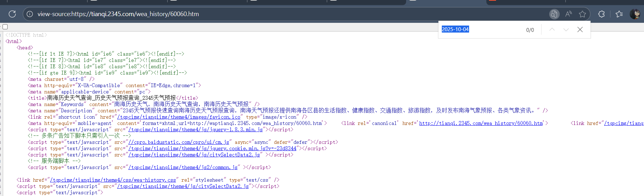
Task: Open citySelectData2.js link below wea-history.css
Action: click(183, 186)
